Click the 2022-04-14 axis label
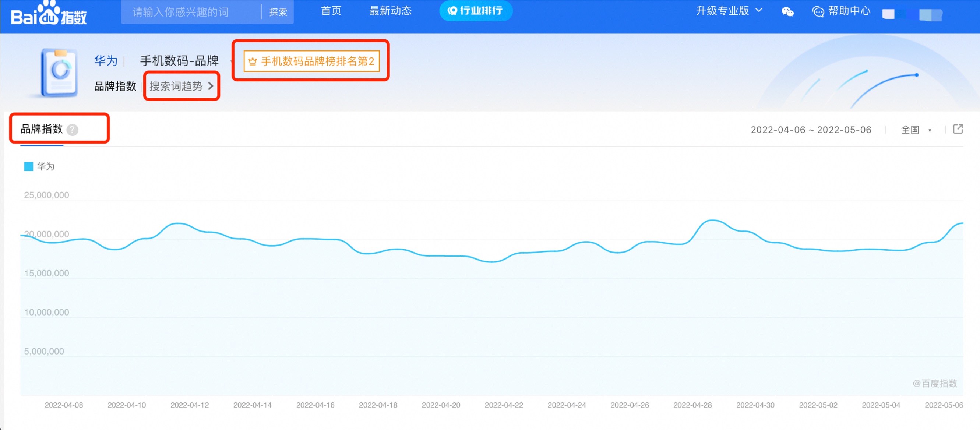Viewport: 980px width, 430px height. [x=252, y=405]
